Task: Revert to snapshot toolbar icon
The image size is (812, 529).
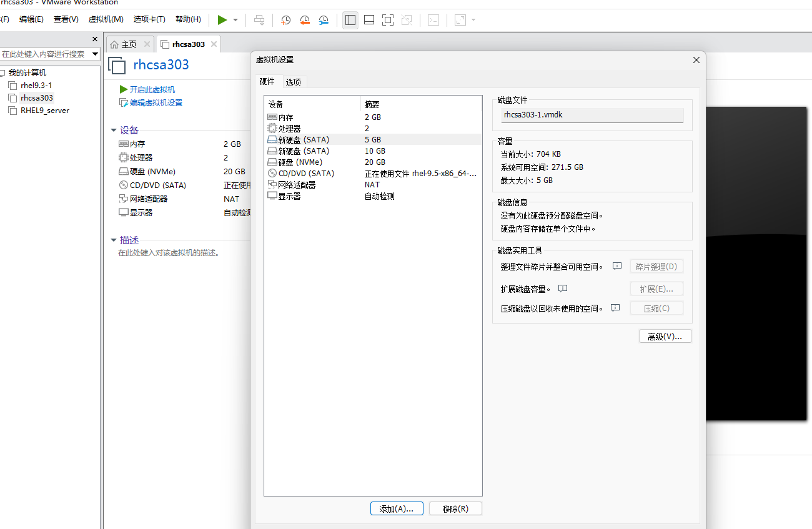Action: pyautogui.click(x=304, y=20)
